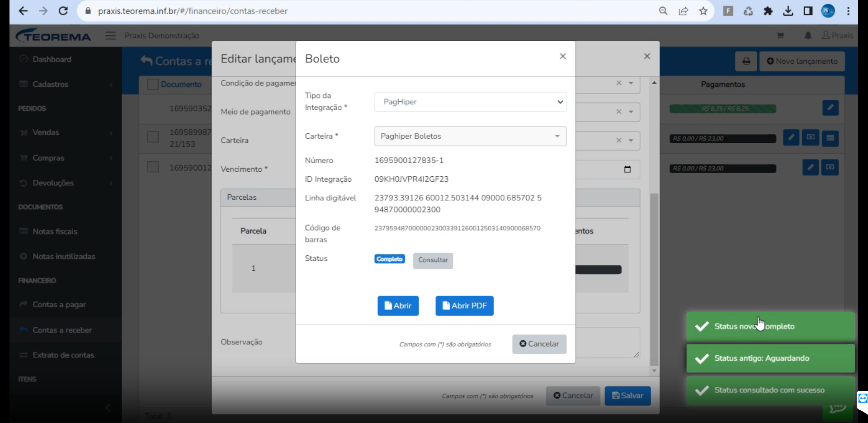Click the Abrir boleto button
This screenshot has height=423, width=868.
(x=398, y=305)
